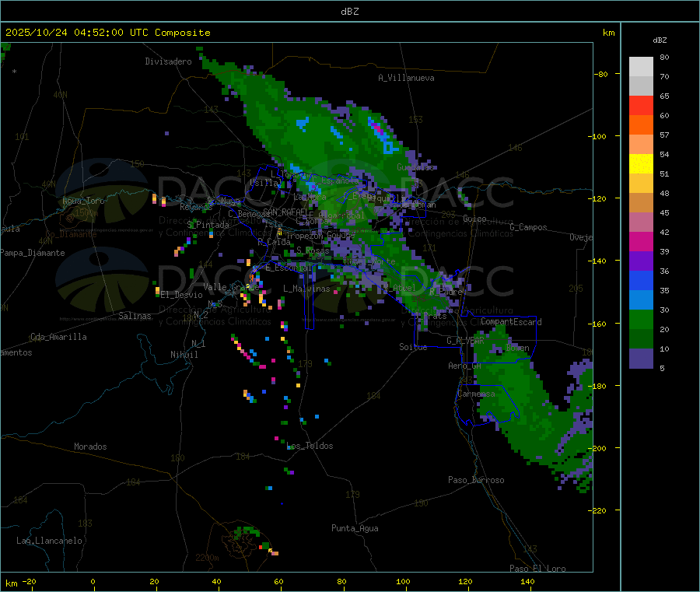This screenshot has height=592, width=700.
Task: Click the 60 km horizontal axis tick
Action: 279,581
